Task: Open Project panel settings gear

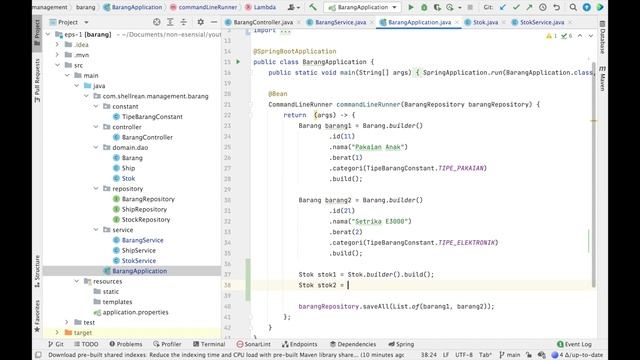Action: click(200, 22)
